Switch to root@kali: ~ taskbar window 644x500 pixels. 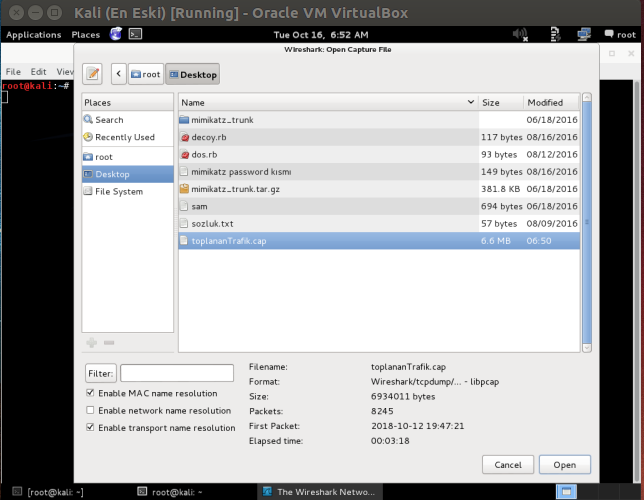170,492
